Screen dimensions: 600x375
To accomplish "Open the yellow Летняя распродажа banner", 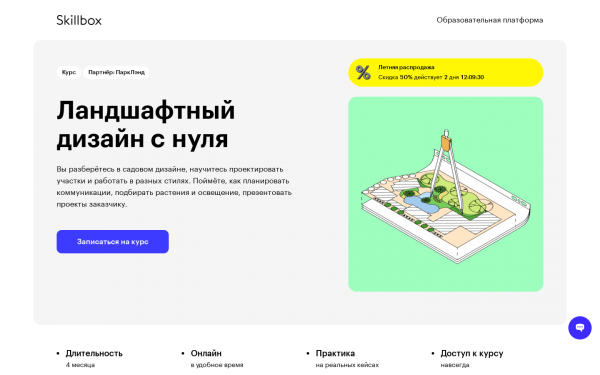I will click(x=445, y=72).
